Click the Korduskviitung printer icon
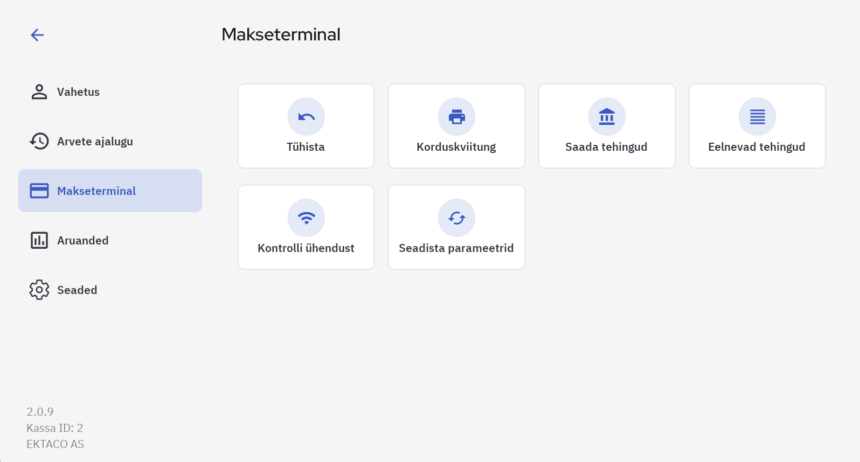Screen dimensions: 860x462 [456, 117]
